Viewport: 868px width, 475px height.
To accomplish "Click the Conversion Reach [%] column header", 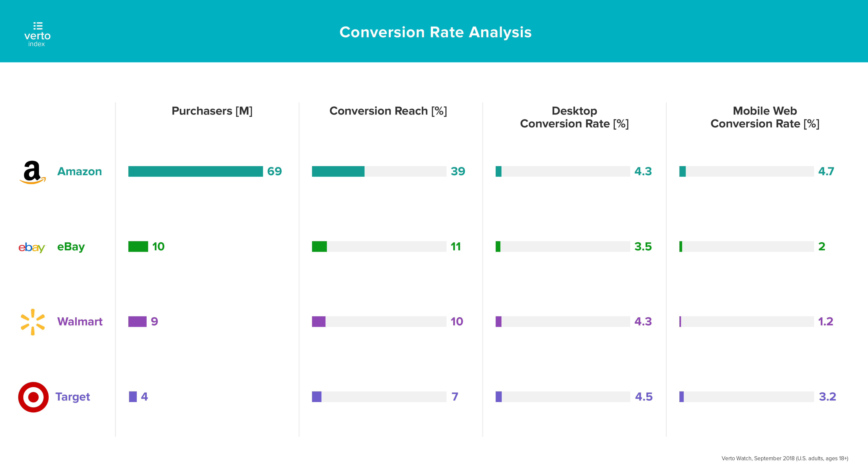I will tap(388, 111).
